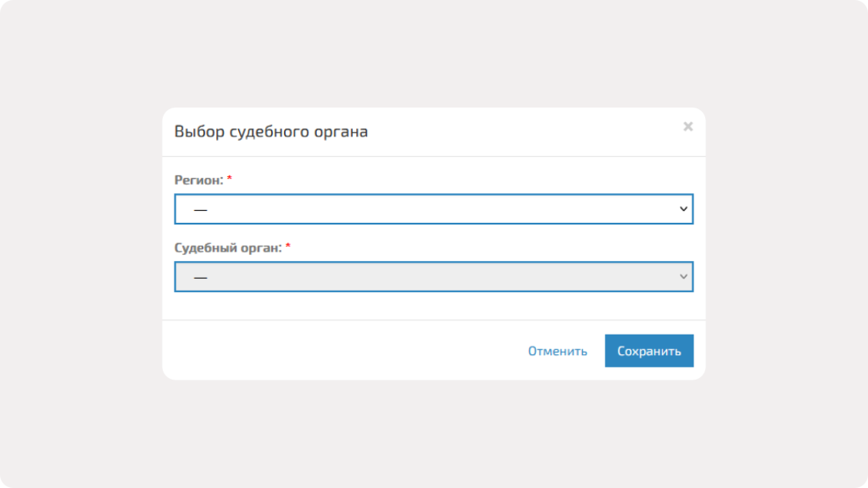
Task: Click empty footer space left of Отменить
Action: pos(339,352)
